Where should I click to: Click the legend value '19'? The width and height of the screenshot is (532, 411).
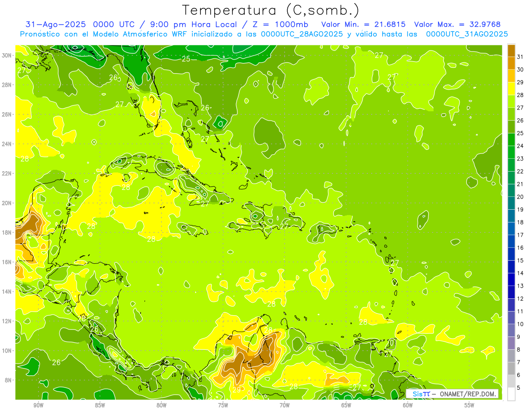[520, 210]
